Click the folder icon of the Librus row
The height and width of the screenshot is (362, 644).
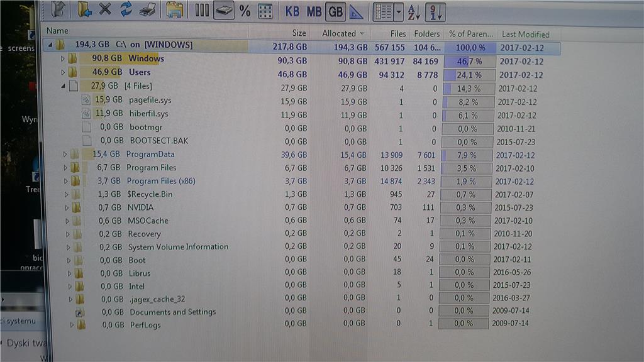79,273
